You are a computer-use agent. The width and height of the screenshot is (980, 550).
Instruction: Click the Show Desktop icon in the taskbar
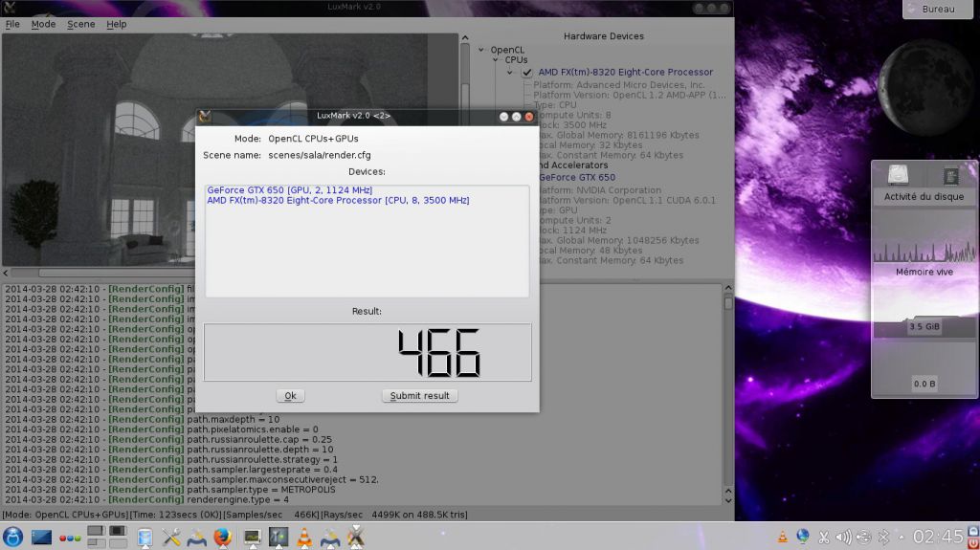point(41,537)
